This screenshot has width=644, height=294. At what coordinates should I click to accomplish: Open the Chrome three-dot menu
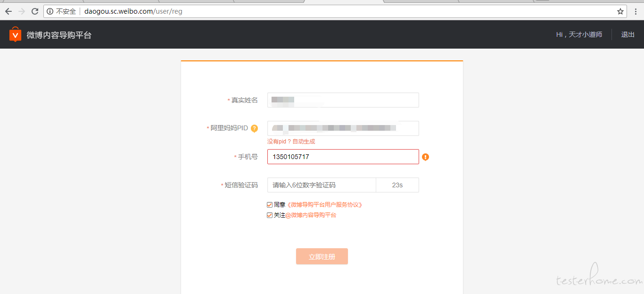click(636, 11)
